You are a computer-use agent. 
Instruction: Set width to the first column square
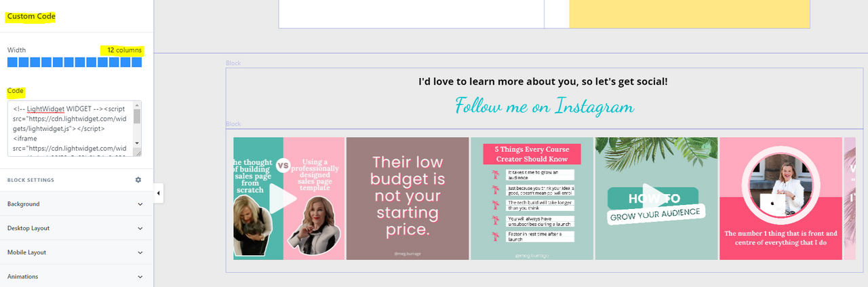(x=12, y=62)
